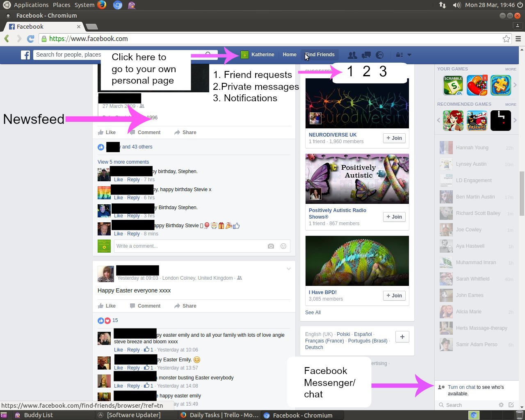Start new message compose icon
The width and height of the screenshot is (525, 420).
tap(511, 405)
